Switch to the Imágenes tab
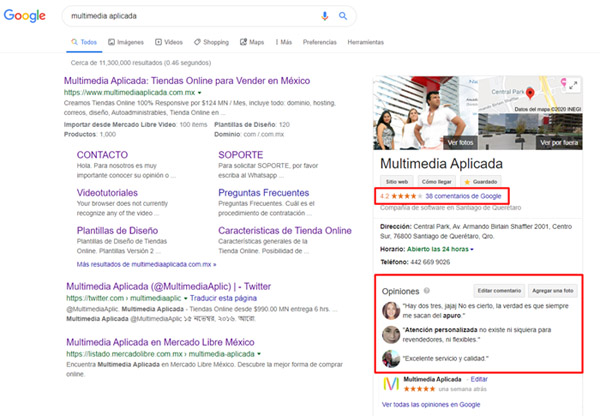Screen dimensions: 600x416 pos(127,43)
